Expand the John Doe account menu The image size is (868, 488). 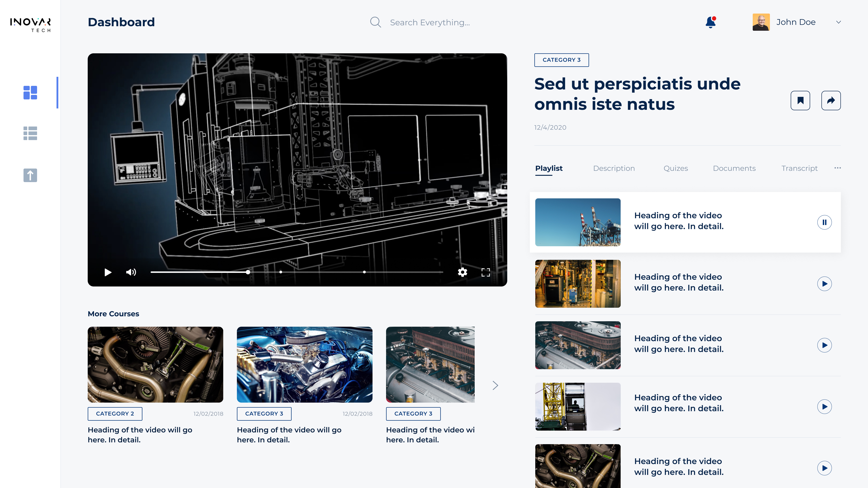click(x=838, y=22)
